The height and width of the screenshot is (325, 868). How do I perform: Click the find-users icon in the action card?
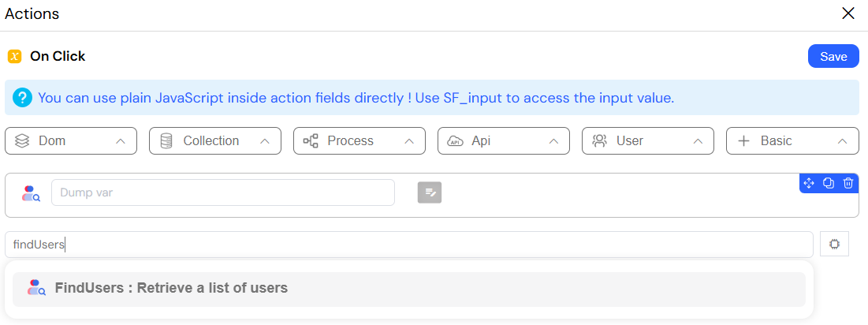tap(31, 192)
